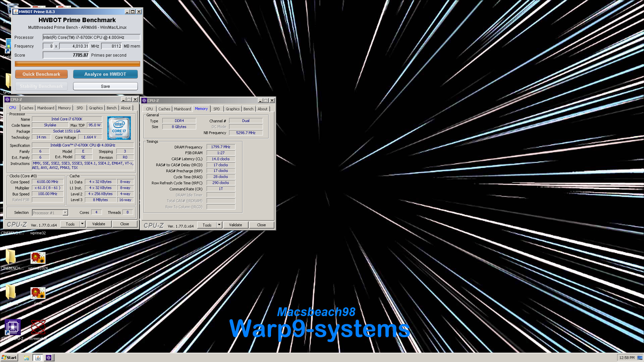Click Tools button in left CPU-Z window

(x=70, y=224)
